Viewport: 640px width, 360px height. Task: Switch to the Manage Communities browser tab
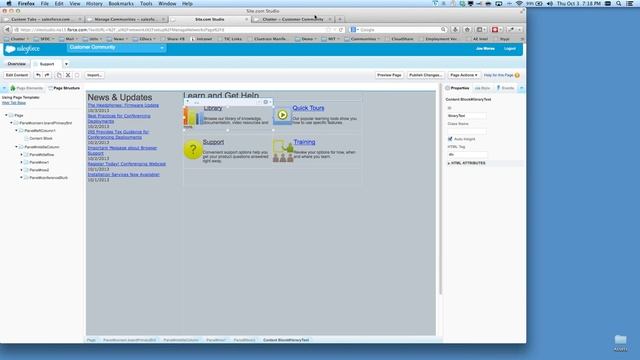point(126,19)
